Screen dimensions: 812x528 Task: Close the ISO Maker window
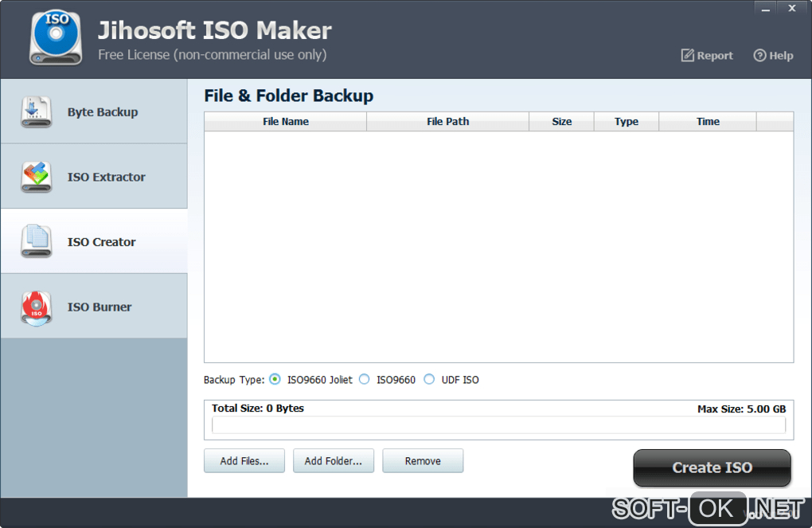[792, 8]
